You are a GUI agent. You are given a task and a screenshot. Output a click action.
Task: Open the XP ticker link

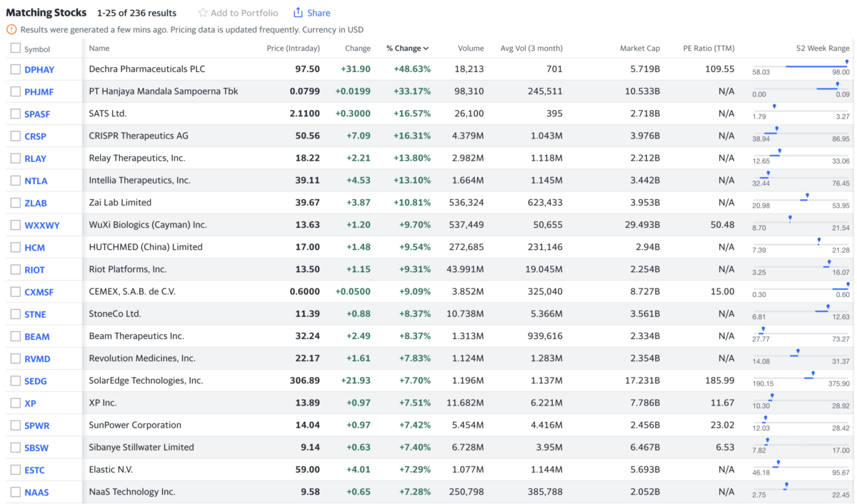[x=30, y=403]
